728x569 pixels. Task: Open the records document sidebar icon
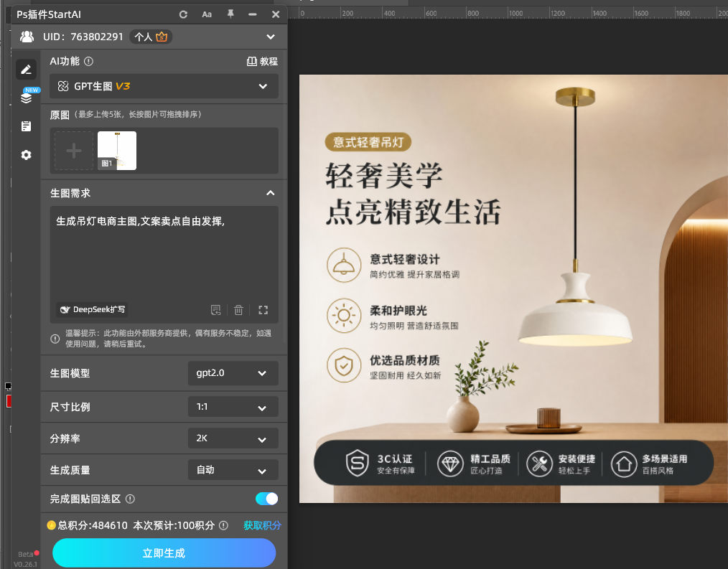(27, 126)
